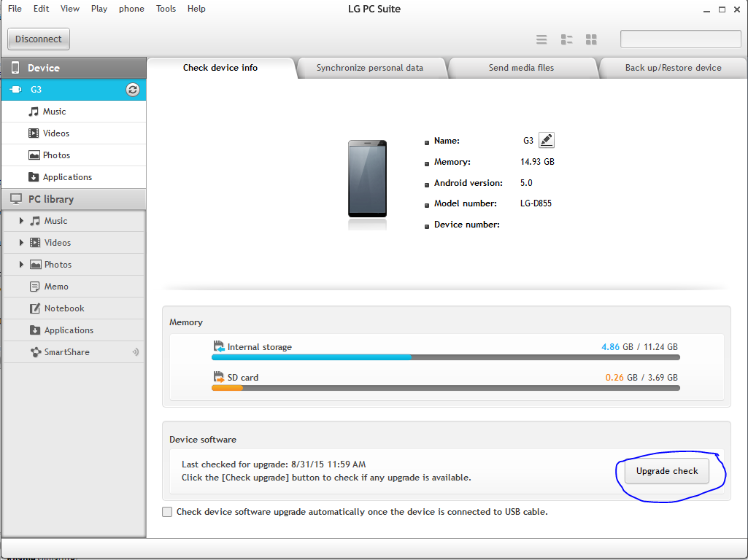The width and height of the screenshot is (748, 560).
Task: Click the USB connection icon beside G3
Action: pos(15,89)
